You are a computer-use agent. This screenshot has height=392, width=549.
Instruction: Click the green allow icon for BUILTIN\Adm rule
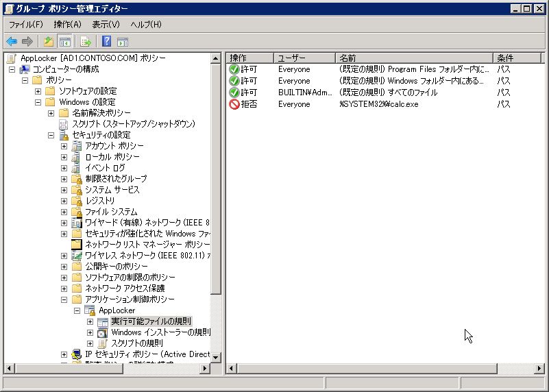click(x=234, y=93)
